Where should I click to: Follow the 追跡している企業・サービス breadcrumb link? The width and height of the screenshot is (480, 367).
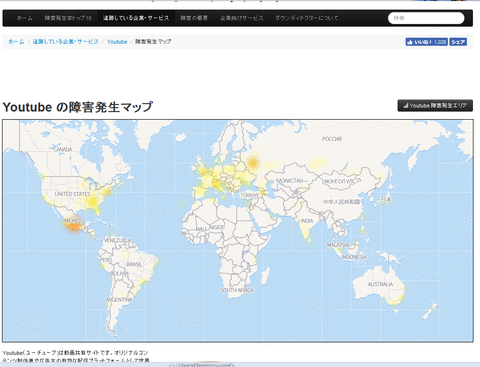coord(66,42)
